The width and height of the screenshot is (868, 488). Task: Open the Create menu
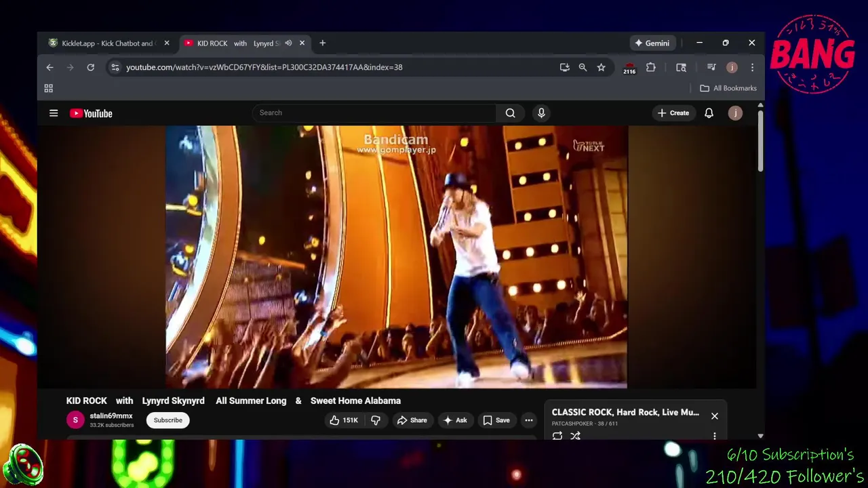pyautogui.click(x=673, y=113)
